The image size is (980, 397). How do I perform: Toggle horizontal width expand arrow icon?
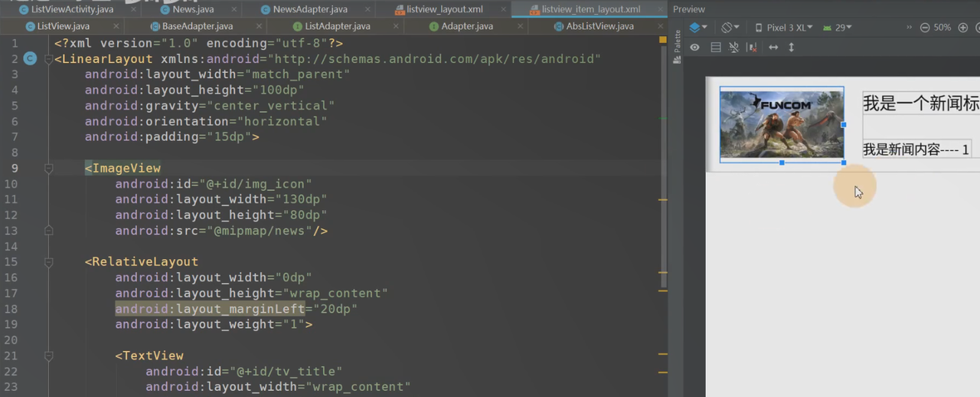click(773, 48)
